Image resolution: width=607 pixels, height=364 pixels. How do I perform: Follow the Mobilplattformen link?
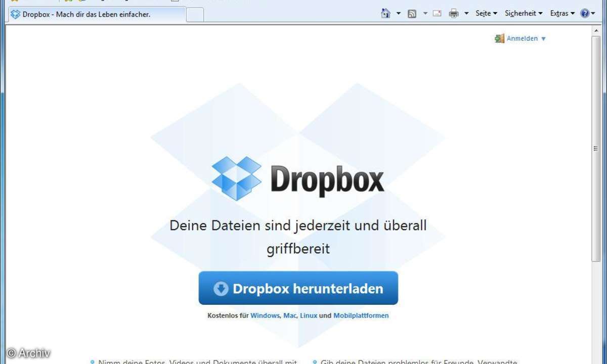[x=361, y=315]
